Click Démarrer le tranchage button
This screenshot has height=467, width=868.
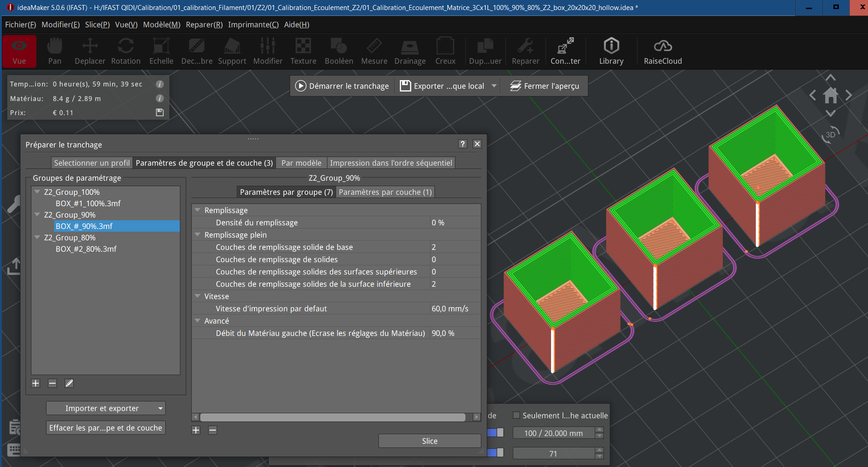click(342, 86)
